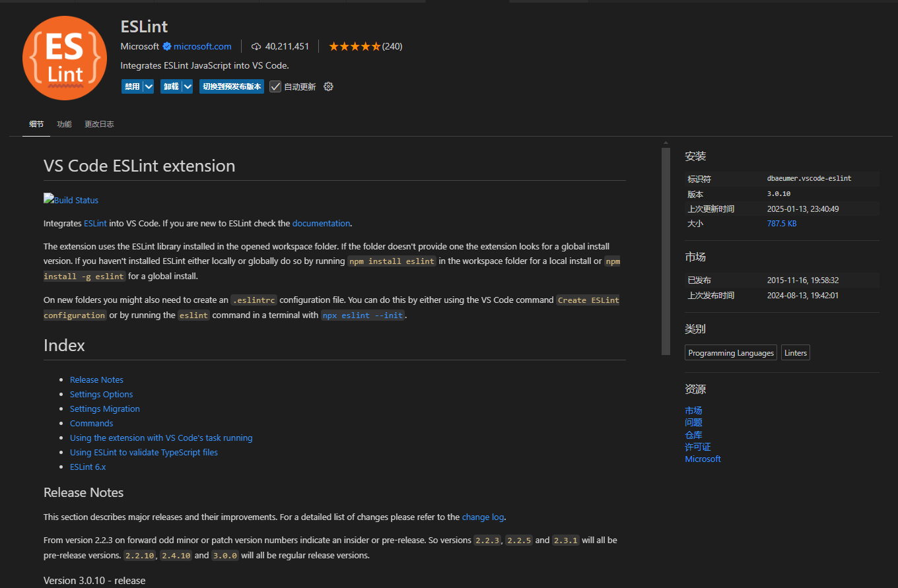Open the extension settings gear icon
Viewport: 898px width, 588px height.
[x=328, y=86]
